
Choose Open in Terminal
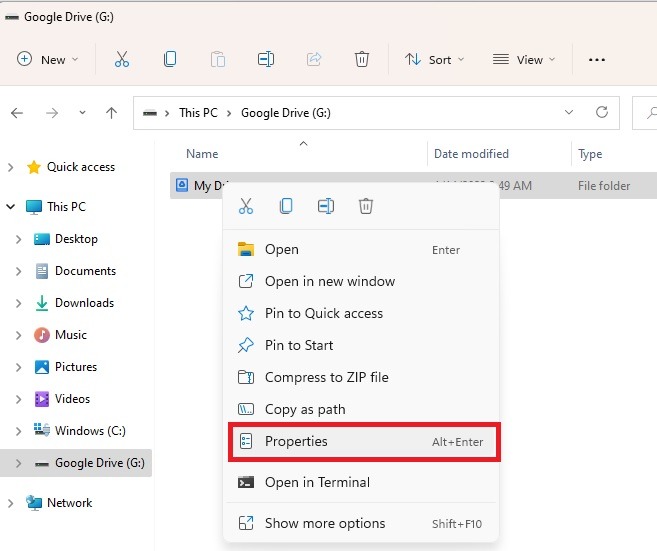[361, 482]
